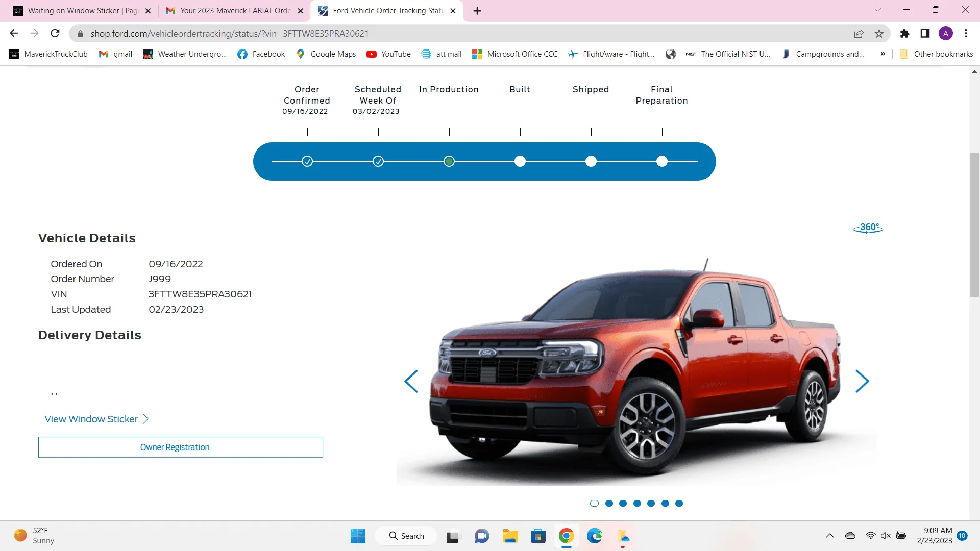Viewport: 980px width, 551px height.
Task: Open Other bookmarks folder
Action: [x=936, y=54]
